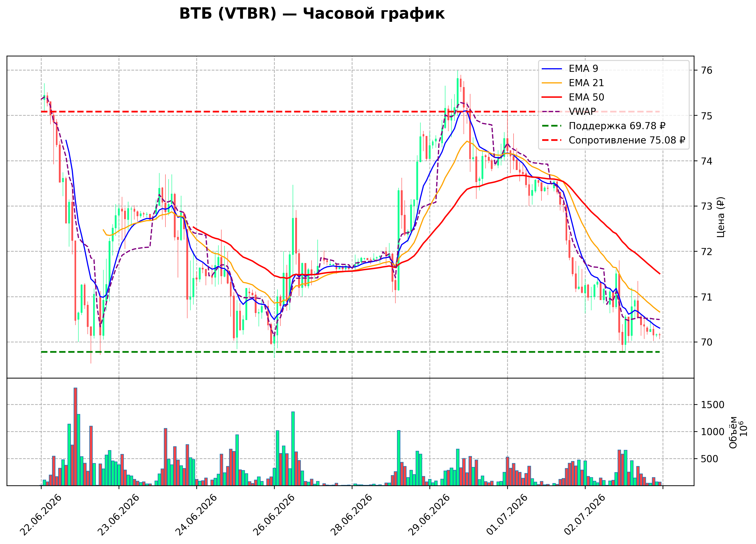Click the green dashed support legend sample
Screen dimensions: 756x544
tap(552, 126)
